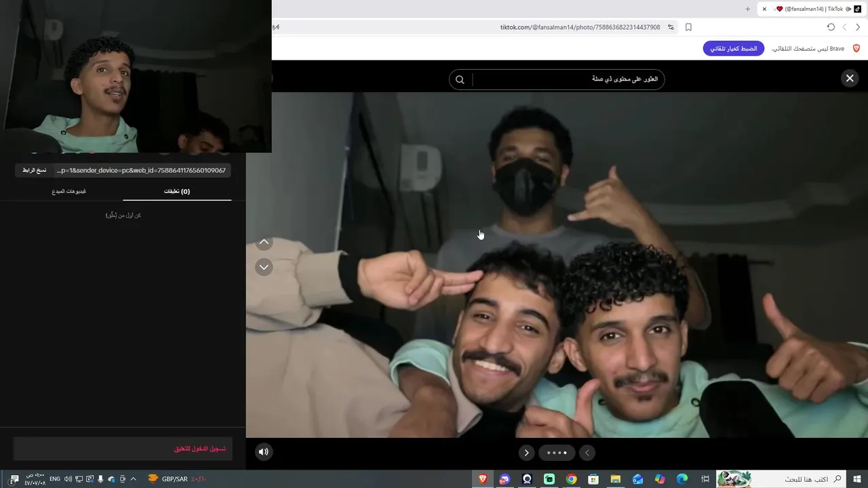Open network status tray icon
The width and height of the screenshot is (868, 488).
tap(79, 479)
